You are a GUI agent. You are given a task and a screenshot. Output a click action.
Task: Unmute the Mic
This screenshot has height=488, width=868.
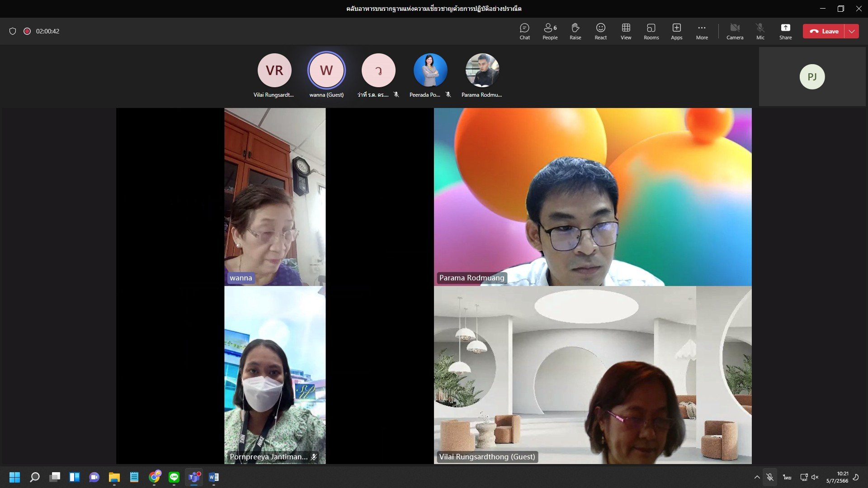[760, 31]
